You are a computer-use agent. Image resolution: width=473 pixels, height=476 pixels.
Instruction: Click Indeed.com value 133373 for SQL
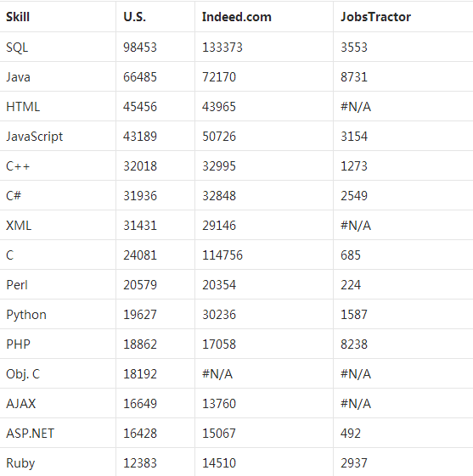click(x=222, y=48)
